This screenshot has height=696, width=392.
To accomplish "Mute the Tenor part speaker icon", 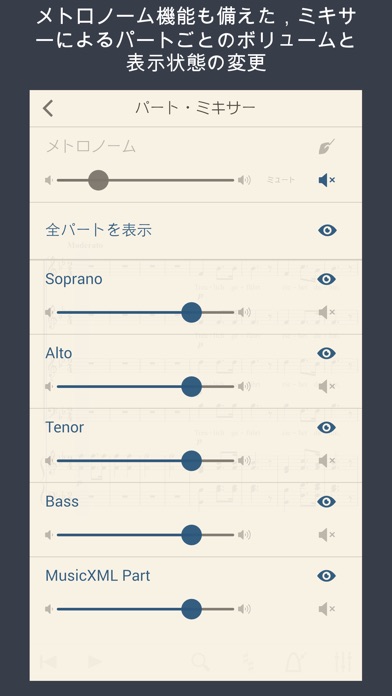I will pos(327,461).
